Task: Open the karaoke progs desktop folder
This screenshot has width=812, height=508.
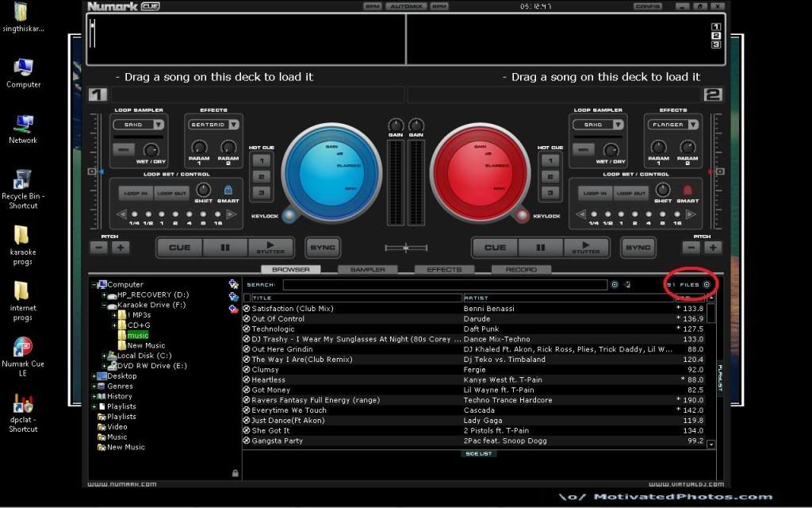Action: [x=23, y=245]
